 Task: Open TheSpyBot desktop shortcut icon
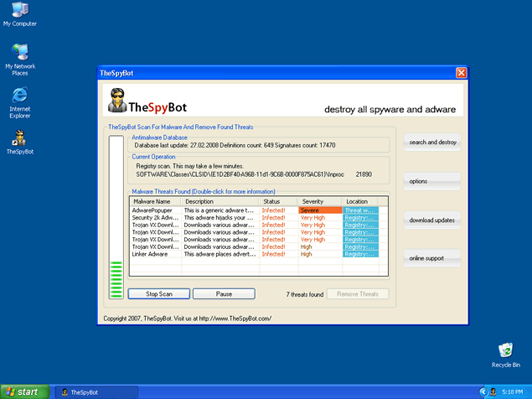(x=19, y=137)
